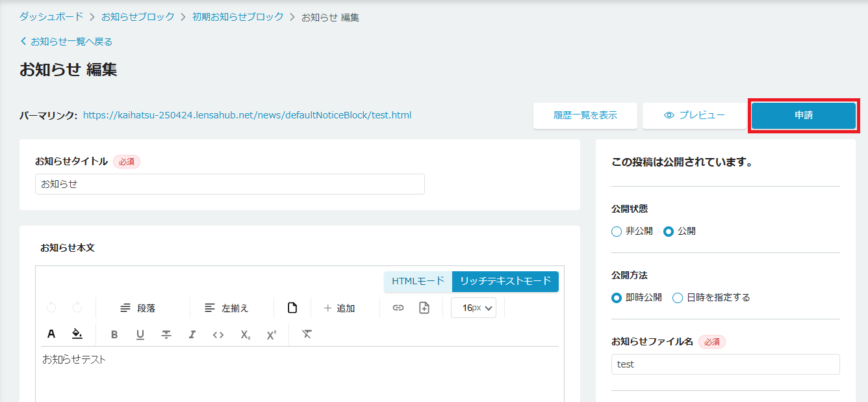
Task: Open the background color highlighter icon
Action: [x=77, y=334]
